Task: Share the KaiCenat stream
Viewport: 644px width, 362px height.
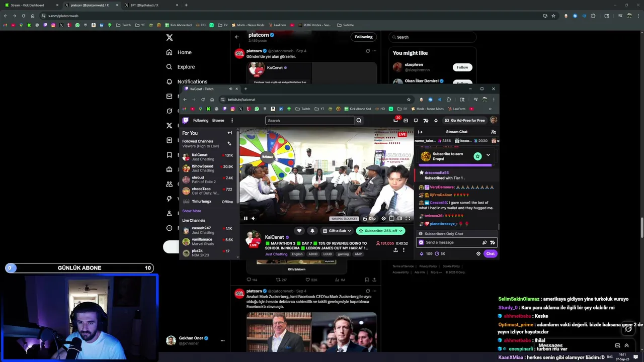Action: (x=395, y=250)
